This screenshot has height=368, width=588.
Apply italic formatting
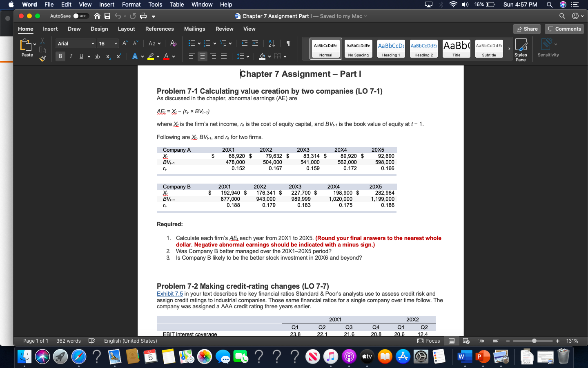click(x=71, y=56)
